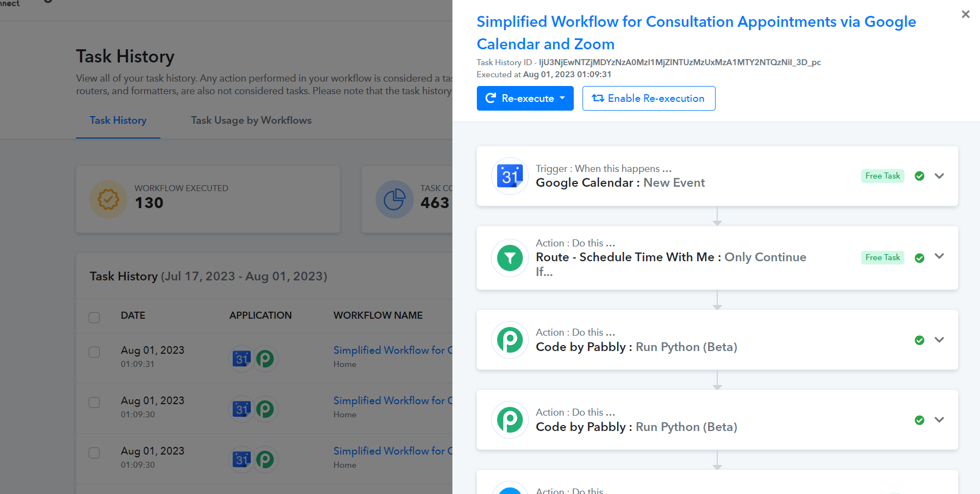Click the success check on first Run Python step
980x494 pixels.
[x=920, y=340]
